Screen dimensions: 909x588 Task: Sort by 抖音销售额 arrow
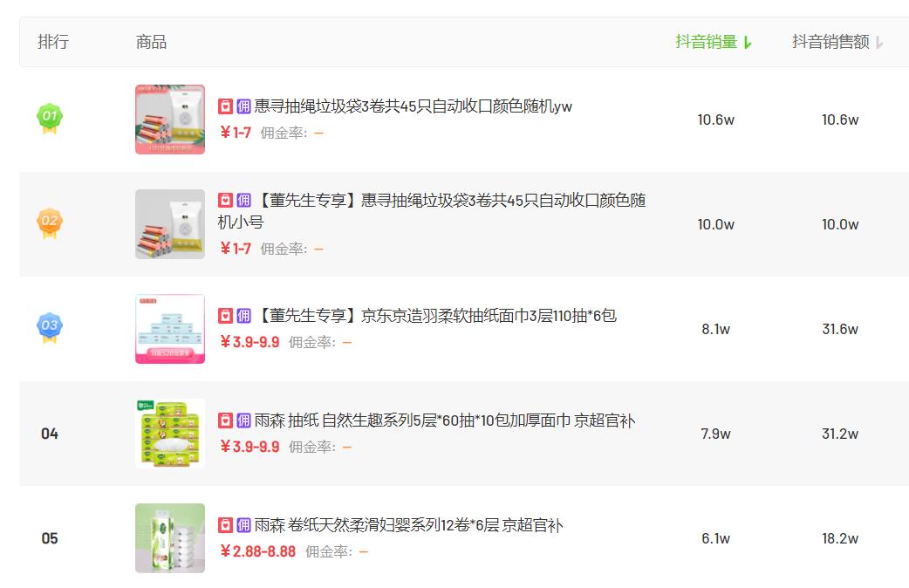click(x=878, y=43)
